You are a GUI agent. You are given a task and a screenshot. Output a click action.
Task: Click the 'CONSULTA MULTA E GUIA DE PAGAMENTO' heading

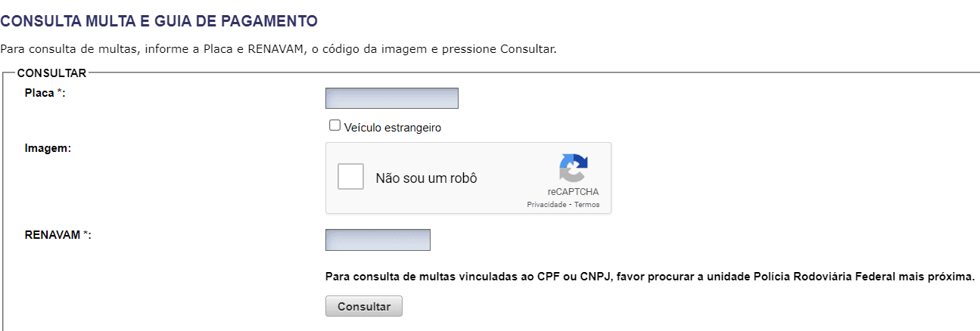pos(159,21)
